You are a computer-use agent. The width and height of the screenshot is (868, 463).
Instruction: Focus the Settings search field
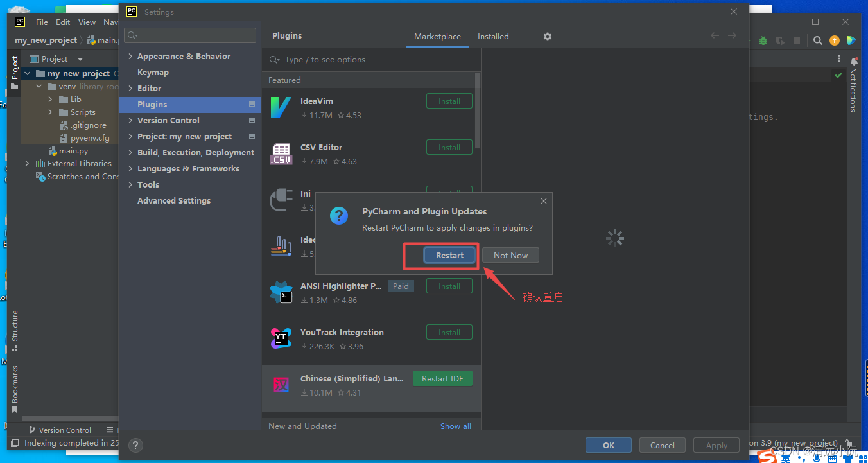(x=190, y=35)
